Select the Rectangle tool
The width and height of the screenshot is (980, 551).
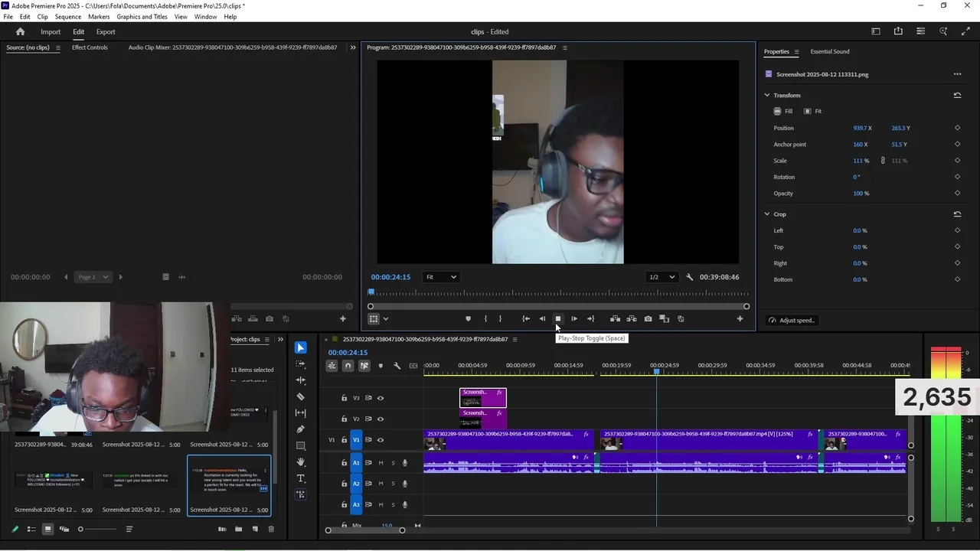pyautogui.click(x=300, y=445)
